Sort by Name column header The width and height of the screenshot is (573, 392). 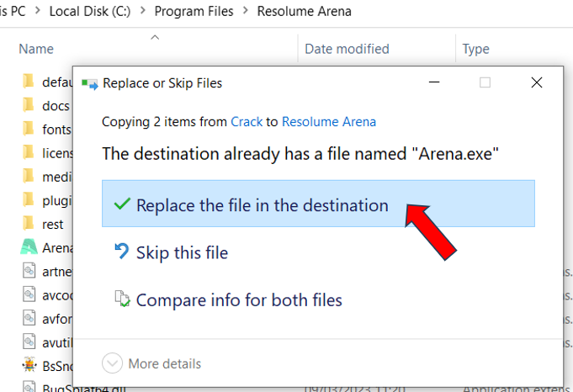click(x=36, y=49)
